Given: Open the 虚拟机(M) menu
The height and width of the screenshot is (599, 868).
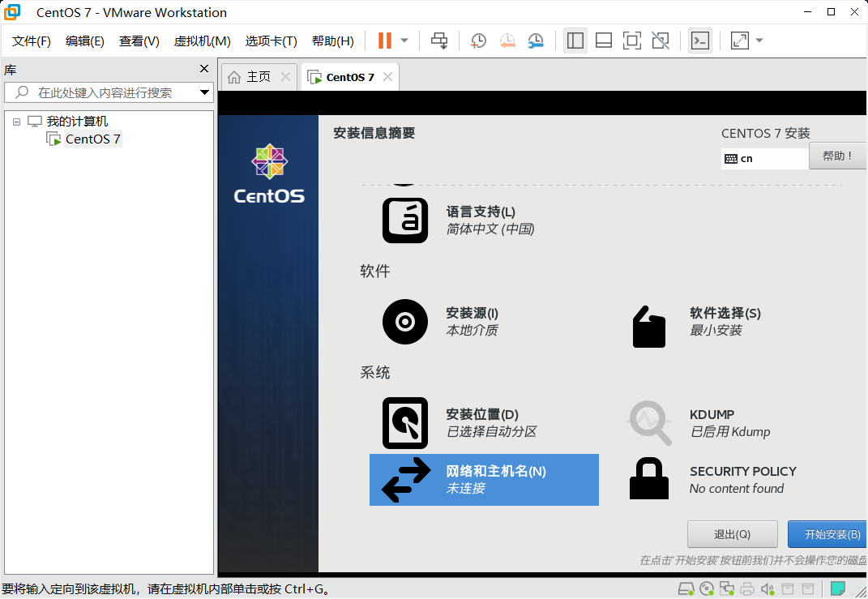Looking at the screenshot, I should click(202, 41).
